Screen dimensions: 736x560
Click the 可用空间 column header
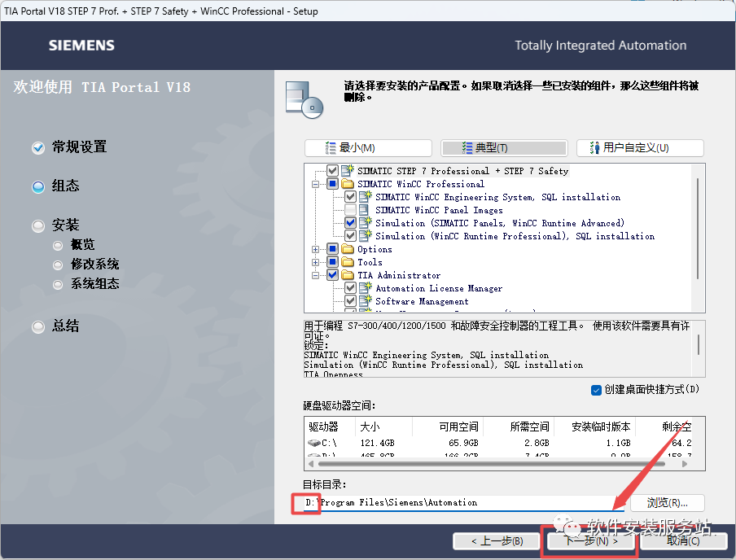pos(448,427)
